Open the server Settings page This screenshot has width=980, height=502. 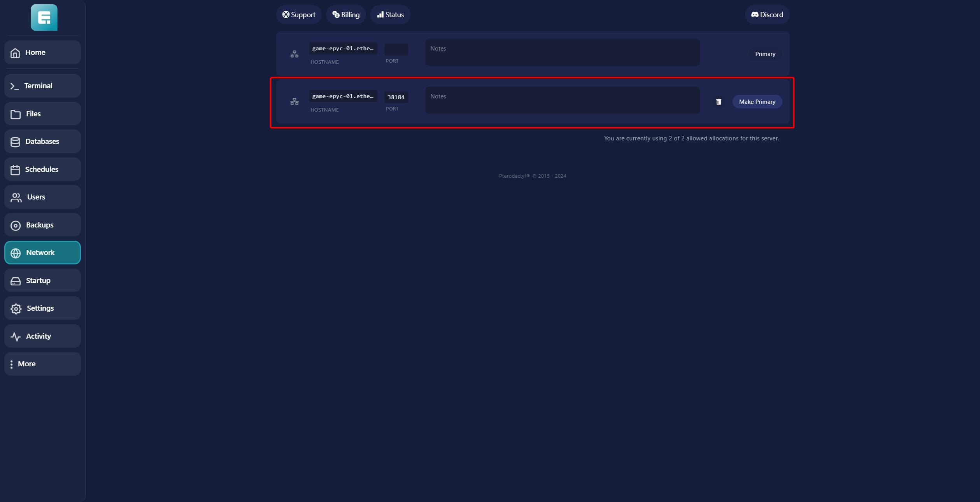(x=42, y=308)
